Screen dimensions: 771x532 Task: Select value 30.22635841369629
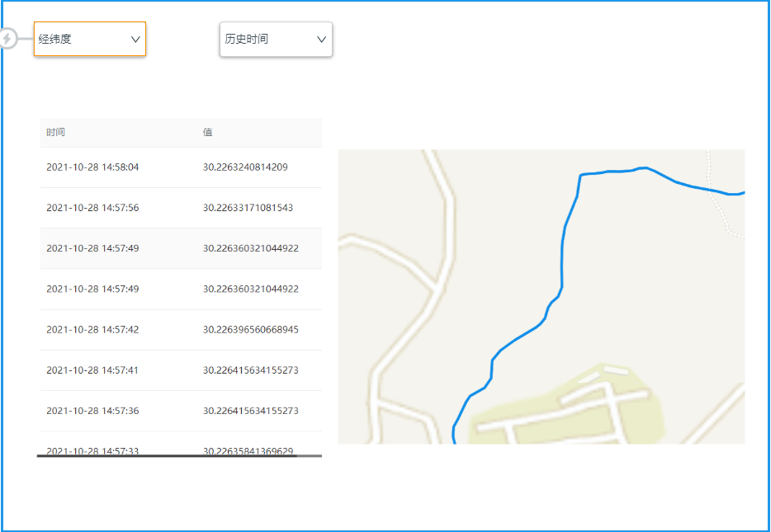pos(248,450)
